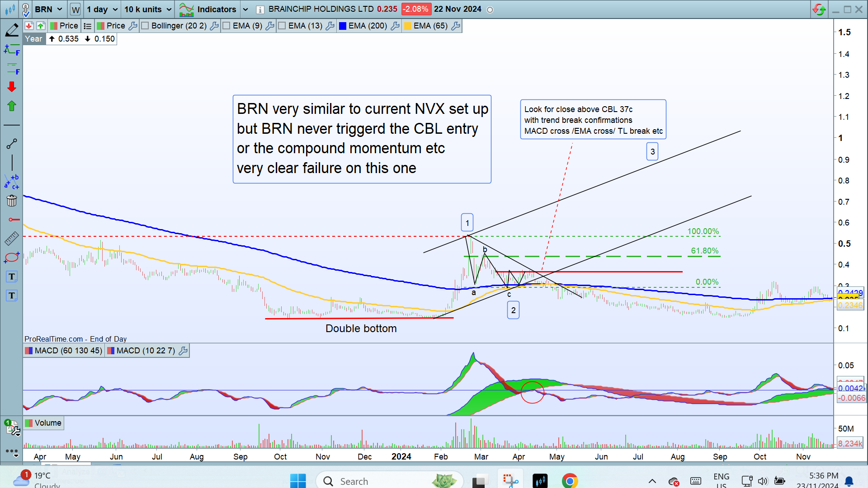Click wave label 3 on the chart
Screen dimensions: 868x488
click(x=652, y=152)
